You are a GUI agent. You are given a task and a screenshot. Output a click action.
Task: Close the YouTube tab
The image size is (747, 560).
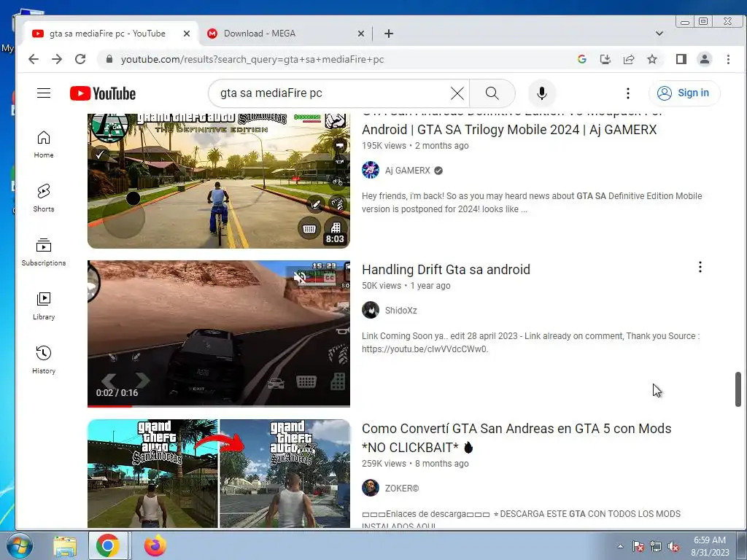(187, 34)
